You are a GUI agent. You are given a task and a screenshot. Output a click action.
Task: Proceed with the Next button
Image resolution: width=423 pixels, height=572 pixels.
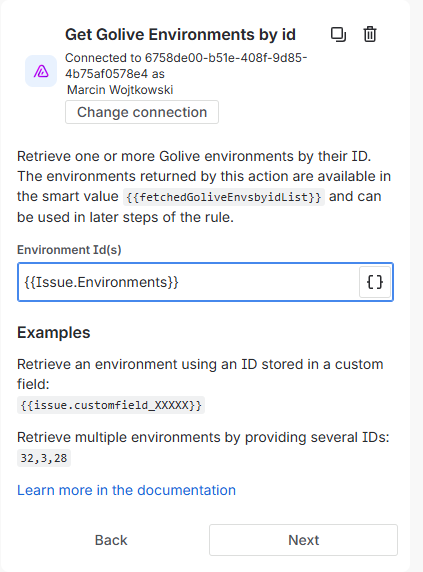pyautogui.click(x=303, y=540)
